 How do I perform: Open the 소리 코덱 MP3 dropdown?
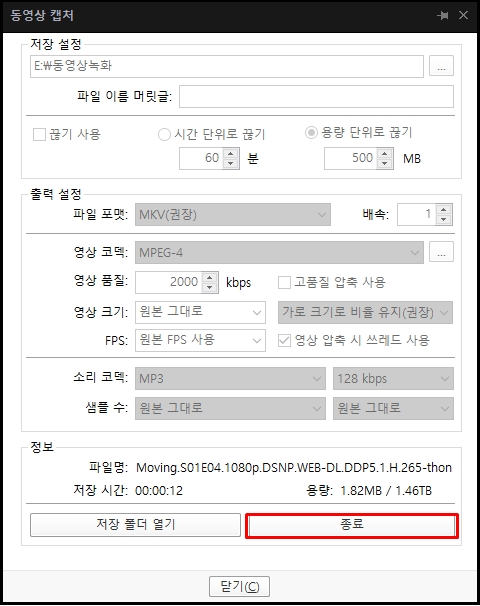coord(230,378)
